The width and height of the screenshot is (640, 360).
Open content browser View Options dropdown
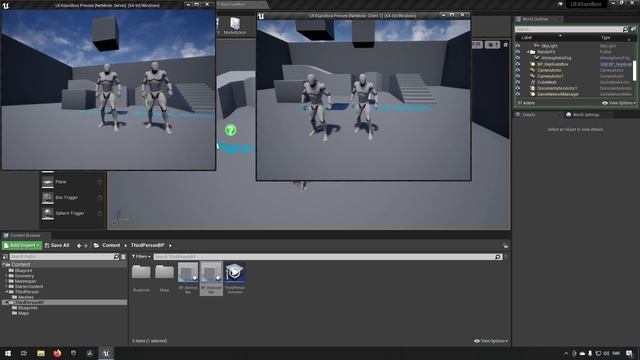(x=491, y=341)
